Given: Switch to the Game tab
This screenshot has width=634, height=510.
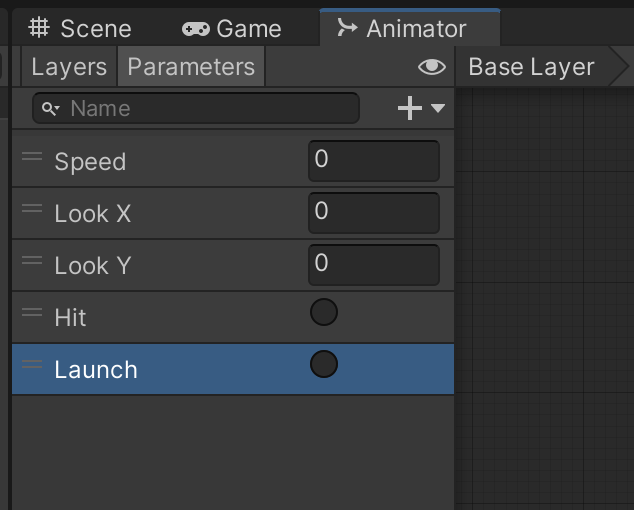Looking at the screenshot, I should pos(232,28).
